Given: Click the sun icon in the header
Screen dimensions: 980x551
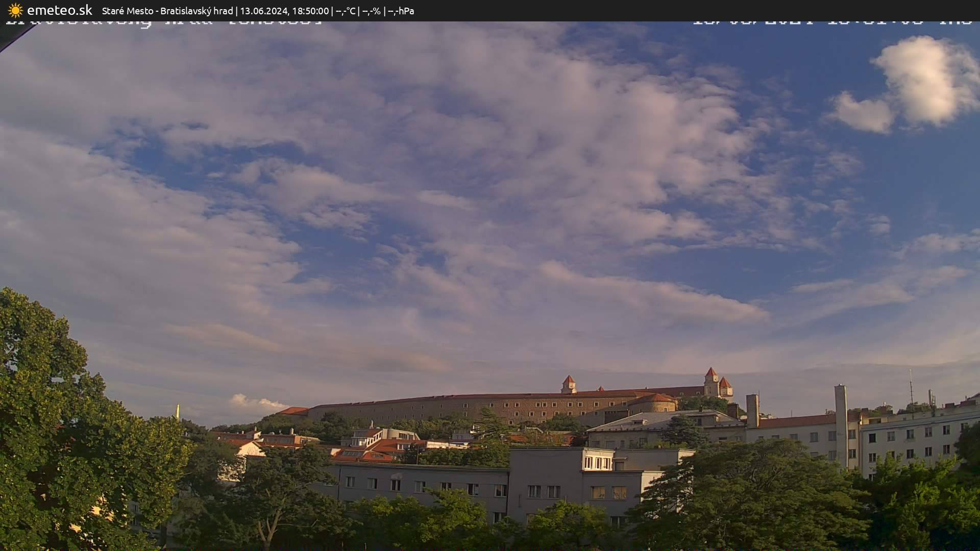Looking at the screenshot, I should [15, 10].
